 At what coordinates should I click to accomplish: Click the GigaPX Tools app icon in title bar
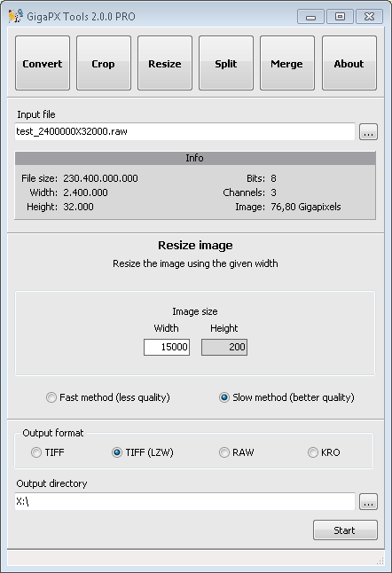tap(15, 16)
